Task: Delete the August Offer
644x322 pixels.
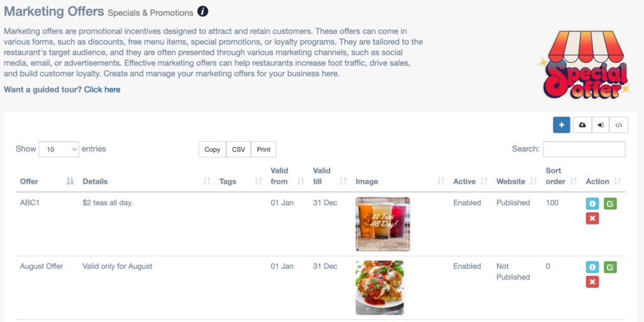Action: coord(592,282)
